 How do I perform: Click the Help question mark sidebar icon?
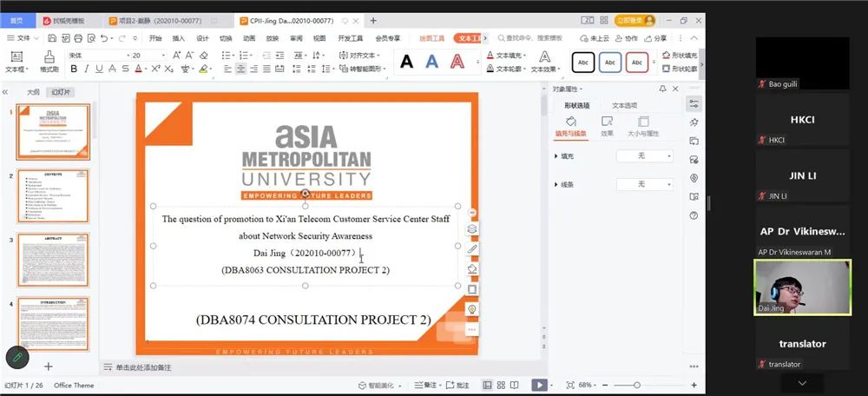694,215
